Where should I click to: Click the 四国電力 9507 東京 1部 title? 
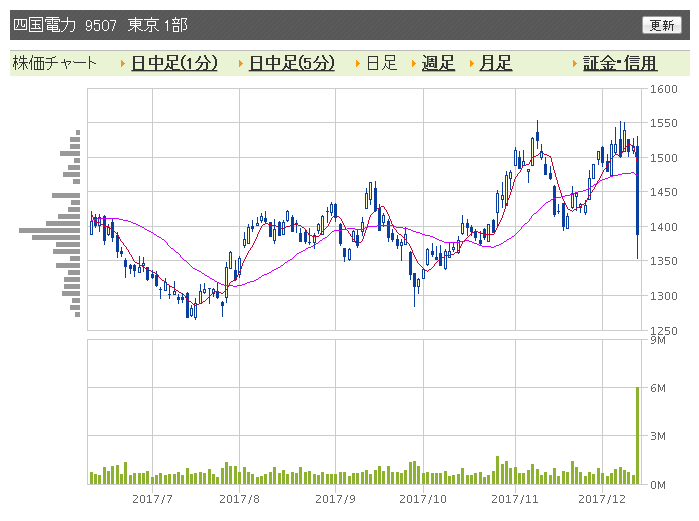[100, 25]
